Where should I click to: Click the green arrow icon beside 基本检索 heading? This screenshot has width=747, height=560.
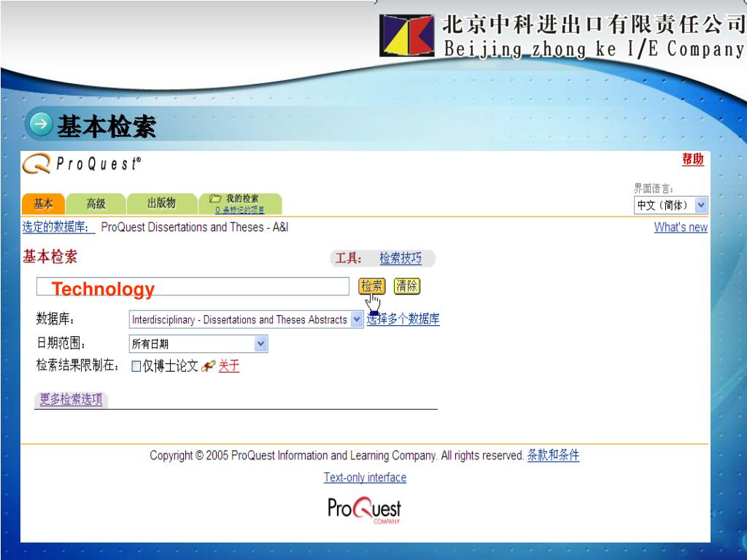[x=41, y=124]
